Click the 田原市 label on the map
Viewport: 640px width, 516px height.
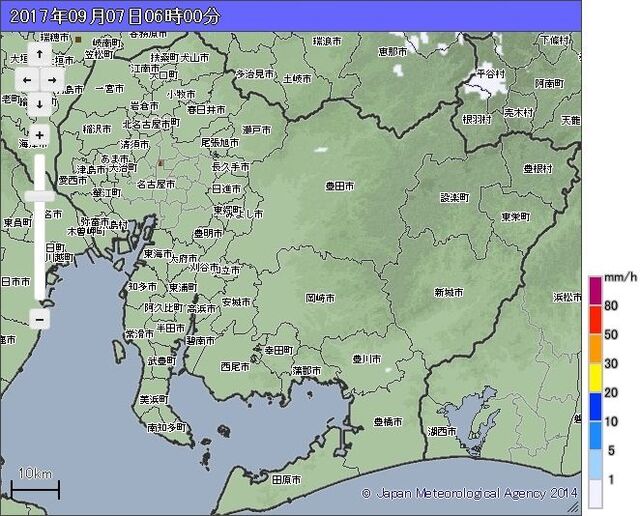[x=287, y=479]
